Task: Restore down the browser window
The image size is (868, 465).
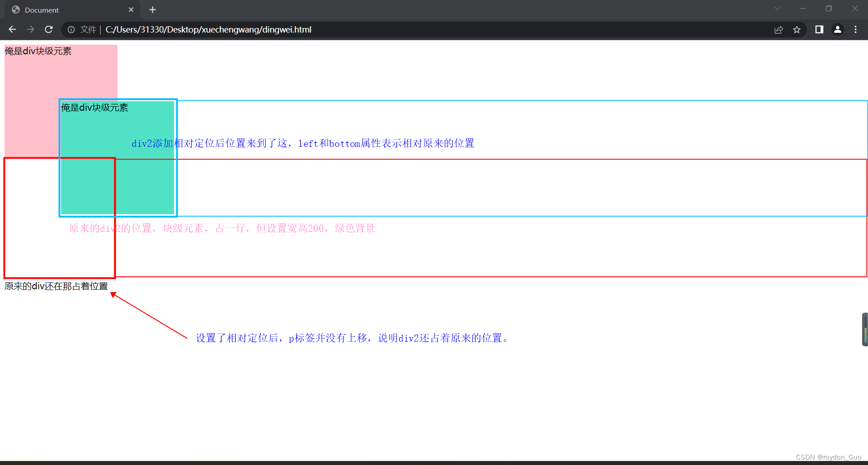Action: 829,9
